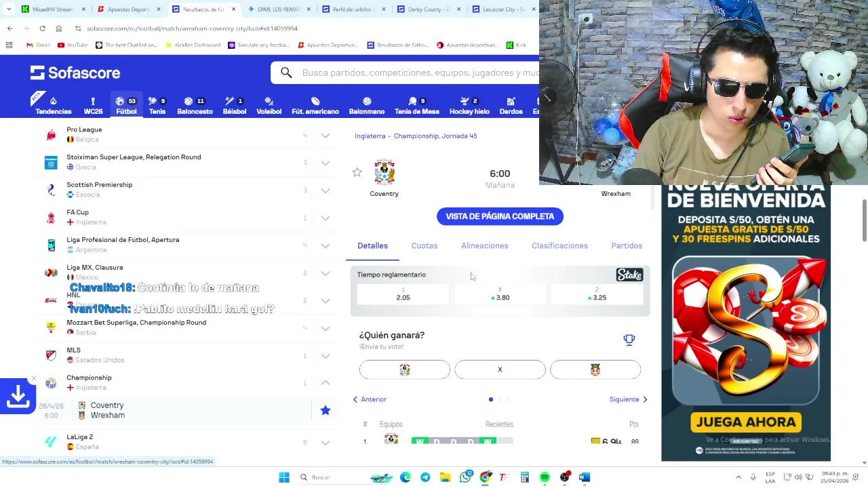Image resolution: width=868 pixels, height=488 pixels.
Task: Expand the MLS row
Action: click(325, 356)
